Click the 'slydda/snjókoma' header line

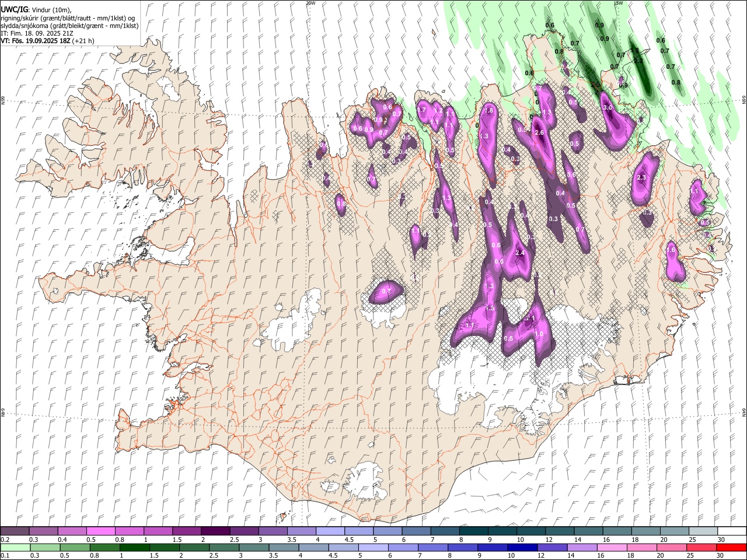[69, 26]
